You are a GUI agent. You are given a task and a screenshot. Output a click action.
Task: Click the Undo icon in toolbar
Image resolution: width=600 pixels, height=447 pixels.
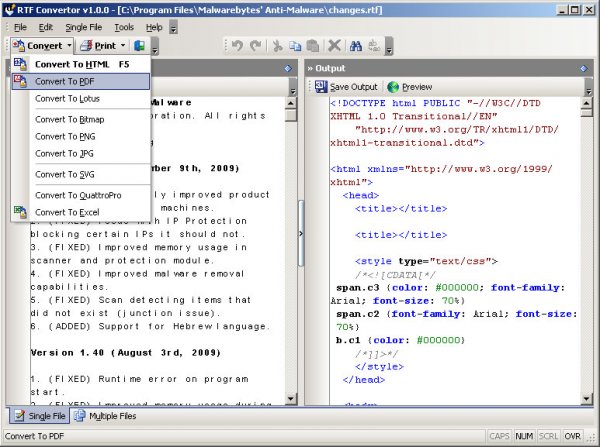click(237, 46)
